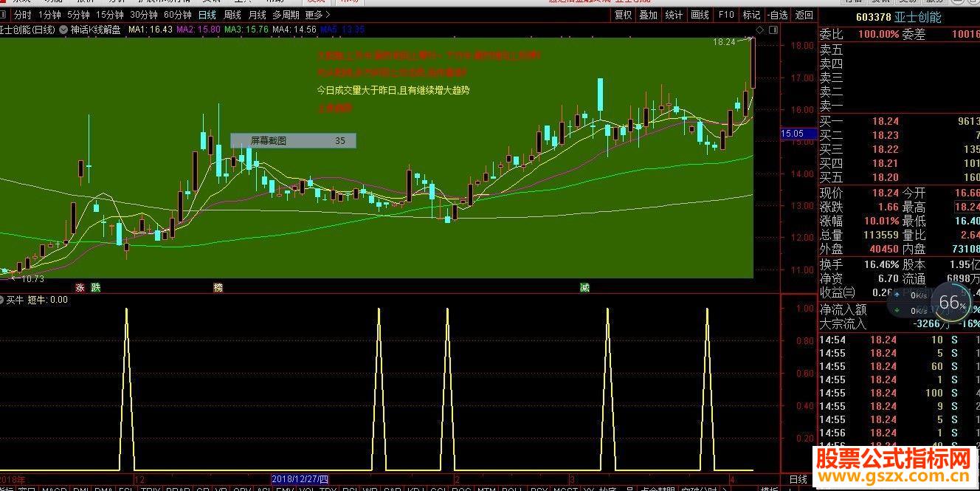The image size is (980, 491).
Task: Click the 减 marker below the chart
Action: [584, 287]
